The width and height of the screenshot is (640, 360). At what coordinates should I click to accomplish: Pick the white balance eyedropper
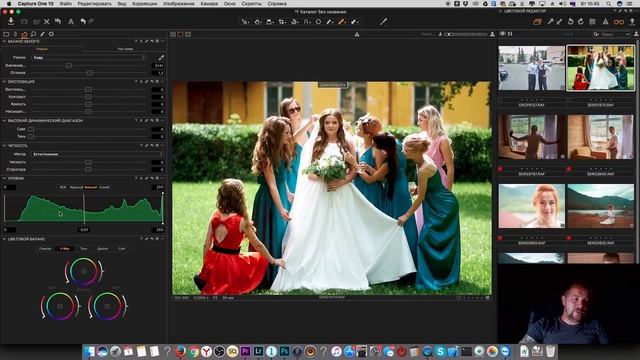click(x=161, y=58)
